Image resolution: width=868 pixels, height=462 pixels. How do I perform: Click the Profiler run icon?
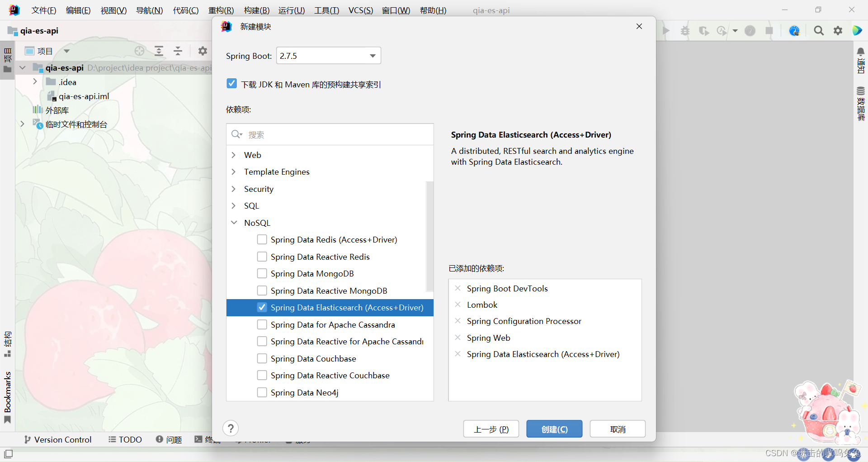click(722, 31)
